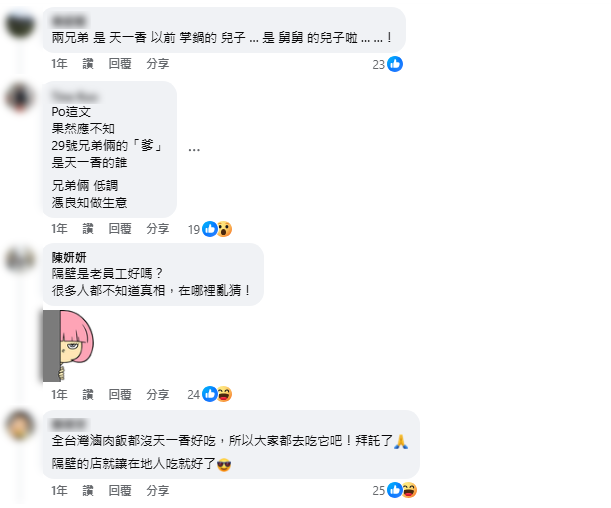Reply to the 滷肉飯 comment
611x508 pixels.
(120, 490)
